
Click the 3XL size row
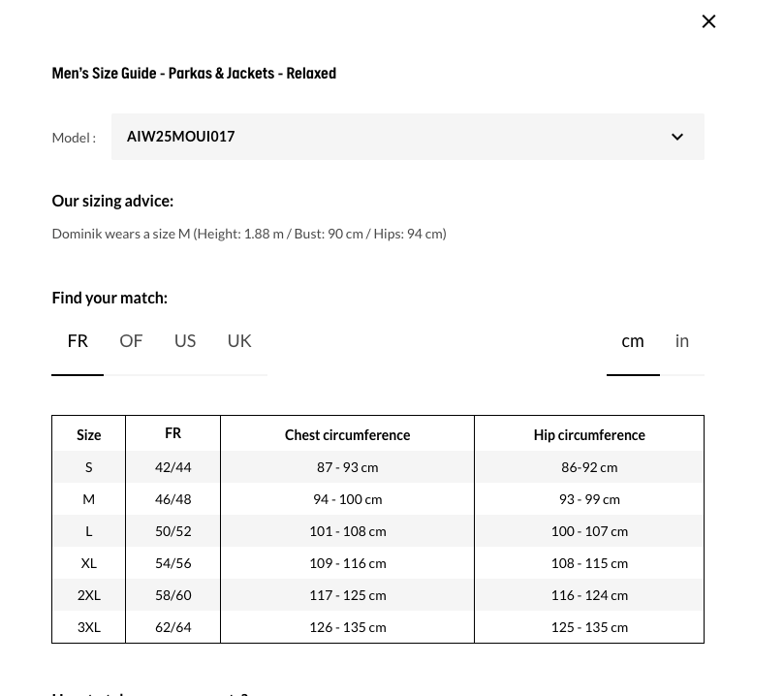(x=88, y=627)
